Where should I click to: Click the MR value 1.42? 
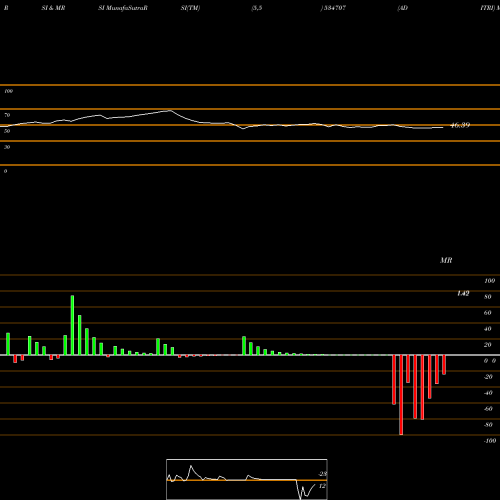pyautogui.click(x=463, y=293)
